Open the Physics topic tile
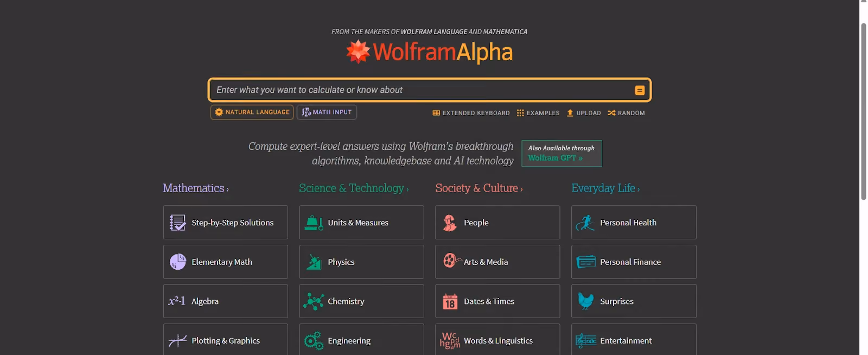The image size is (868, 355). point(361,262)
